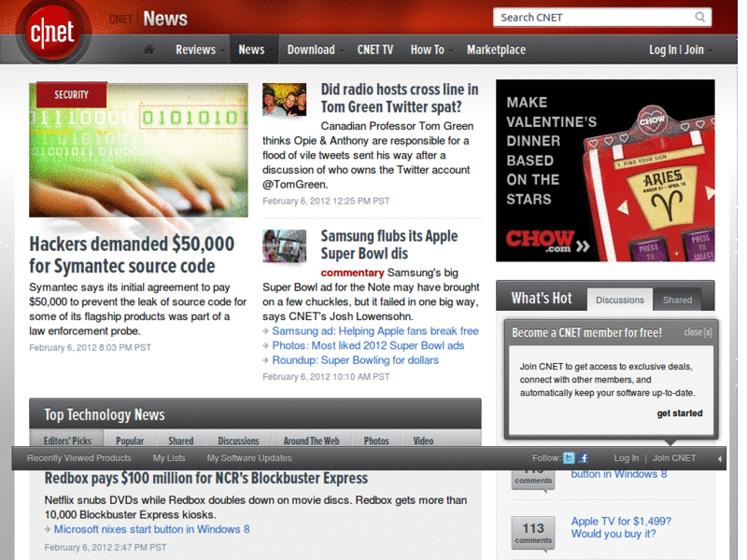Select the Photos tab

coord(376,441)
